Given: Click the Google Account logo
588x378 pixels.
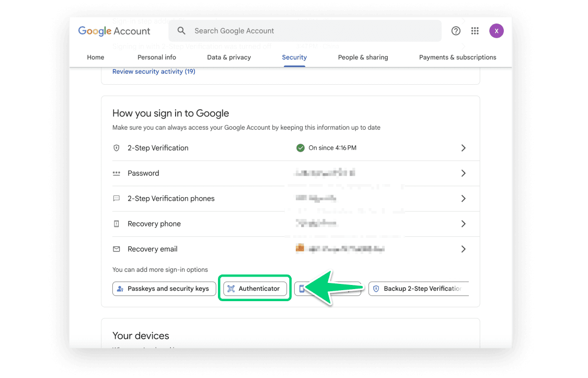Looking at the screenshot, I should coord(114,31).
